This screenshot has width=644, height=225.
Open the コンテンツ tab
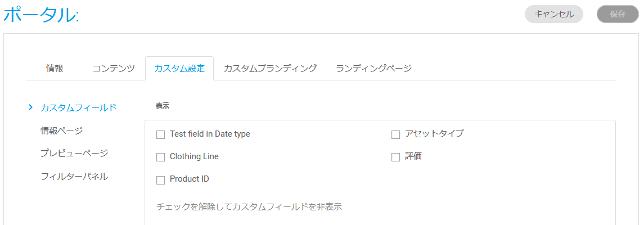coord(114,69)
